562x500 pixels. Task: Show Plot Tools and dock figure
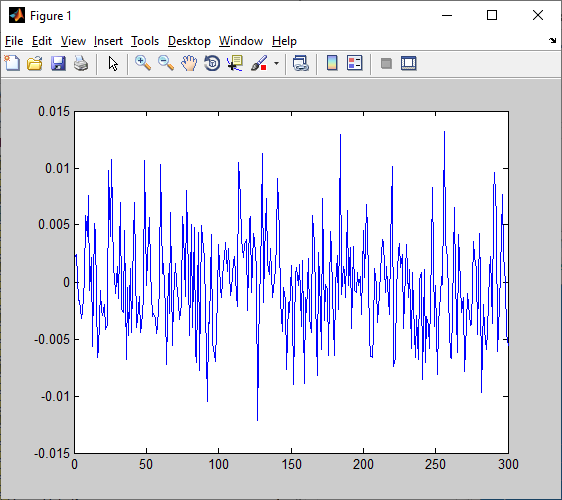pos(409,63)
